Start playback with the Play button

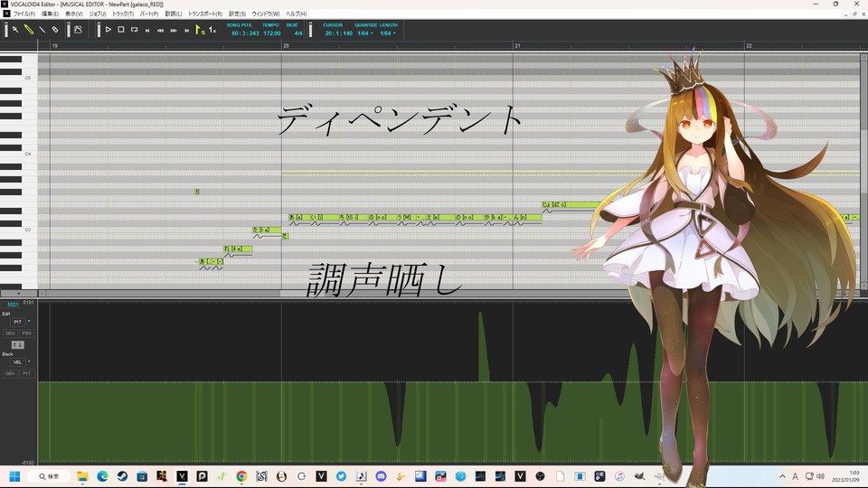[108, 29]
